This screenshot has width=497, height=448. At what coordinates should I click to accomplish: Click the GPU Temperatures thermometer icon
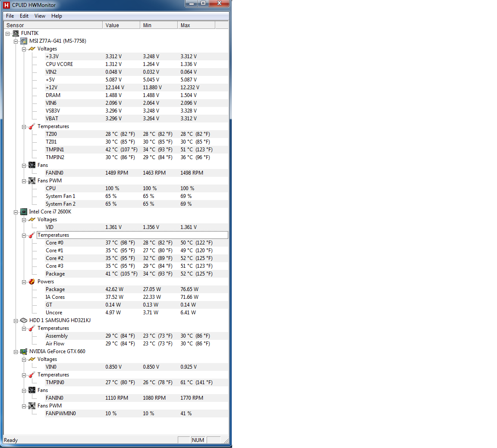tap(31, 375)
